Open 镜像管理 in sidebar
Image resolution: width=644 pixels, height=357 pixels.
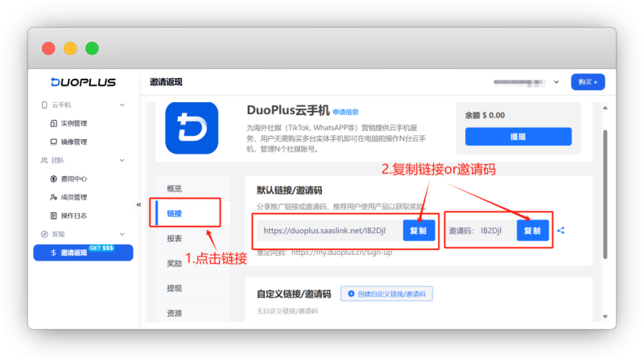74,142
